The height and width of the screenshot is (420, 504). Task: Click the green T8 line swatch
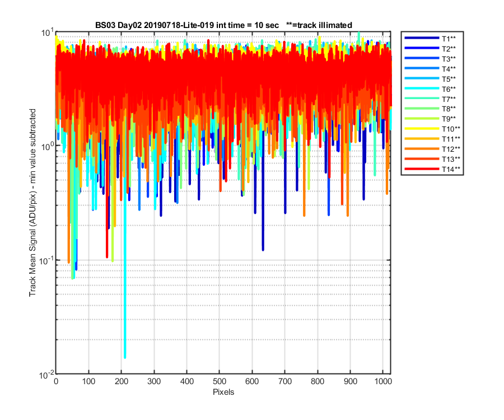pos(422,108)
